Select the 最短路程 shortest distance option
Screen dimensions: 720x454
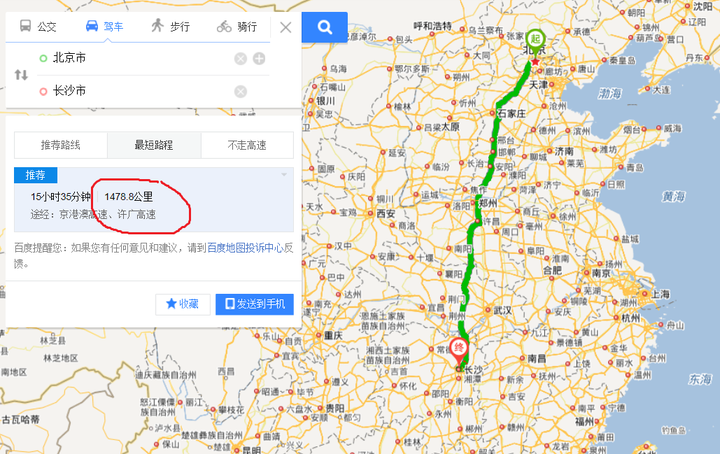[x=154, y=145]
